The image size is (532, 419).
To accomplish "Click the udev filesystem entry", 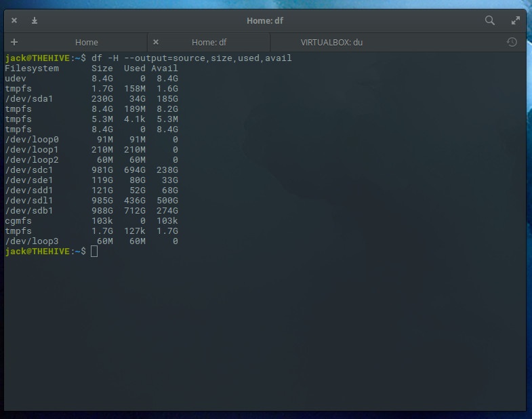I will coord(16,79).
